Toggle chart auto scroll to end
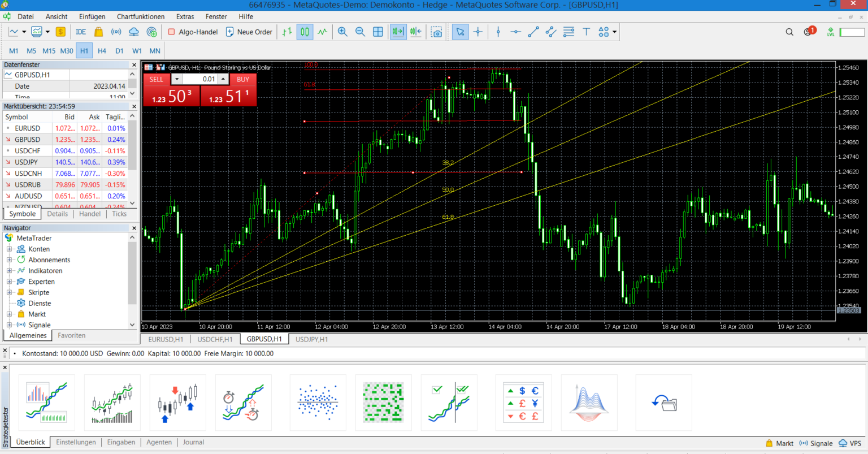The image size is (868, 454). coord(398,32)
